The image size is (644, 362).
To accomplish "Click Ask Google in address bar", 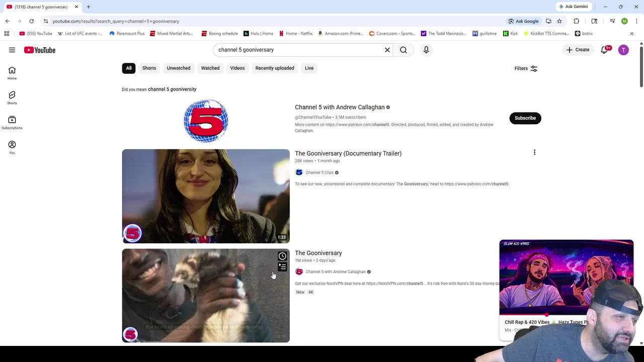I will point(523,21).
